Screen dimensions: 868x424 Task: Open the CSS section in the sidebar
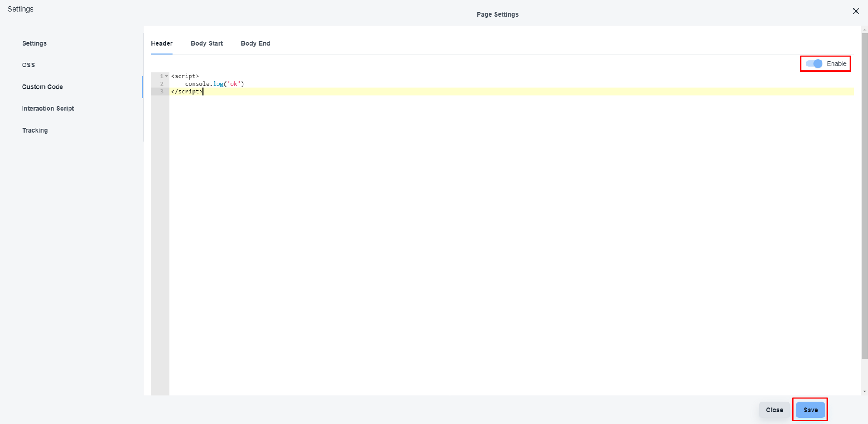pyautogui.click(x=29, y=65)
